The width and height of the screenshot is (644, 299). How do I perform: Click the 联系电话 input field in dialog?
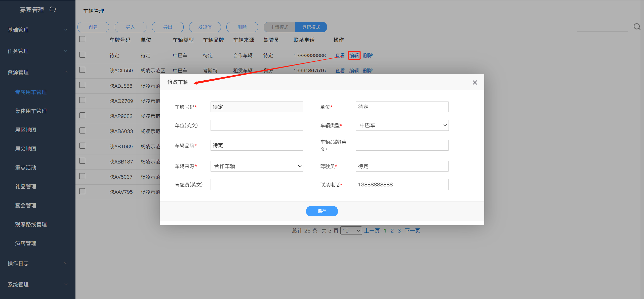(x=402, y=184)
